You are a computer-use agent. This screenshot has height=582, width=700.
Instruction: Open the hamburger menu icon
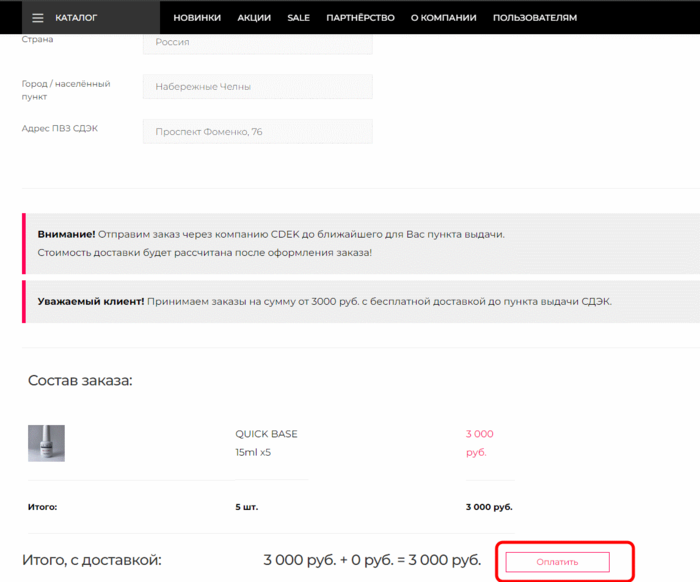(38, 18)
